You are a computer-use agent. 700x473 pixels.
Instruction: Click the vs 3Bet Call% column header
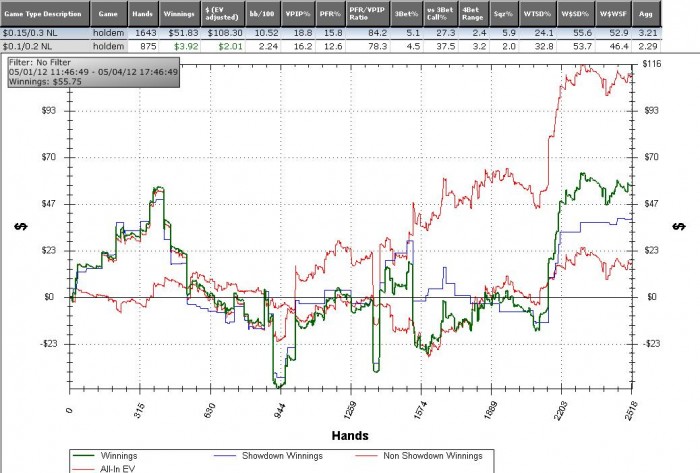(x=441, y=14)
